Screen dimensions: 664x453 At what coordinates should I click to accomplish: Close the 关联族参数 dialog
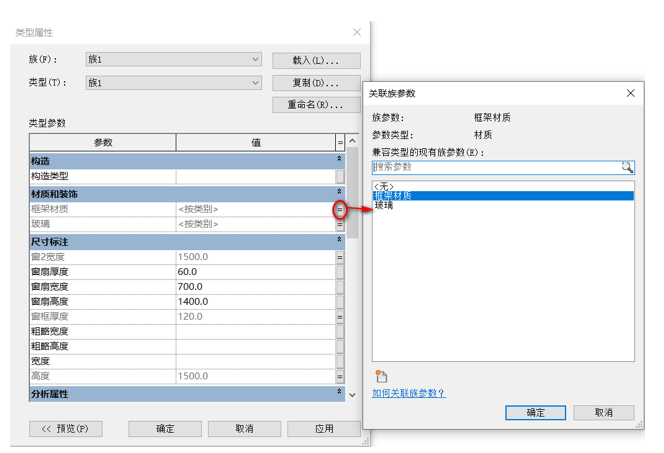coord(631,93)
